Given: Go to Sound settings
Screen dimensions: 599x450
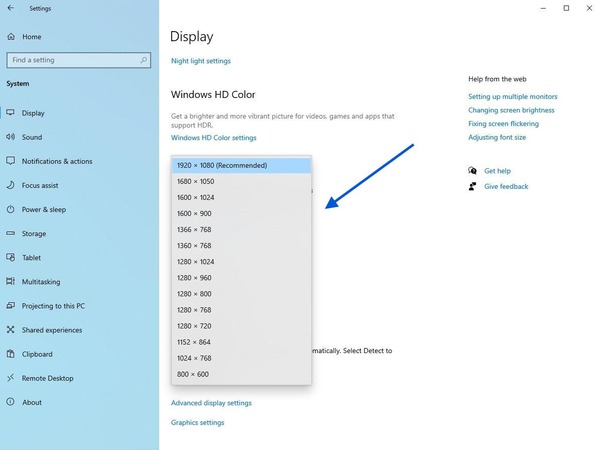Looking at the screenshot, I should pyautogui.click(x=32, y=137).
